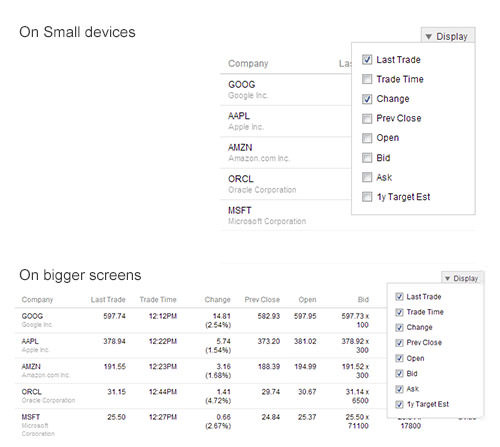Image resolution: width=500 pixels, height=447 pixels.
Task: Click Trade Time column header in big table
Action: [x=158, y=300]
